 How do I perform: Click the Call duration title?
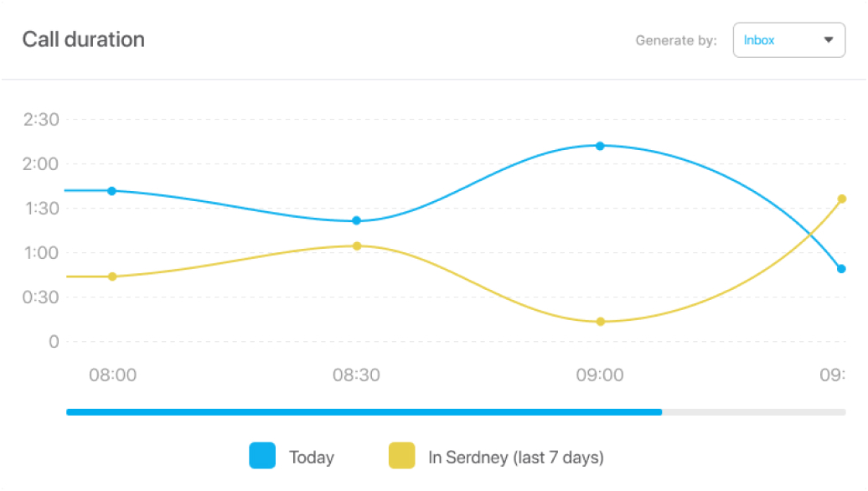point(84,39)
